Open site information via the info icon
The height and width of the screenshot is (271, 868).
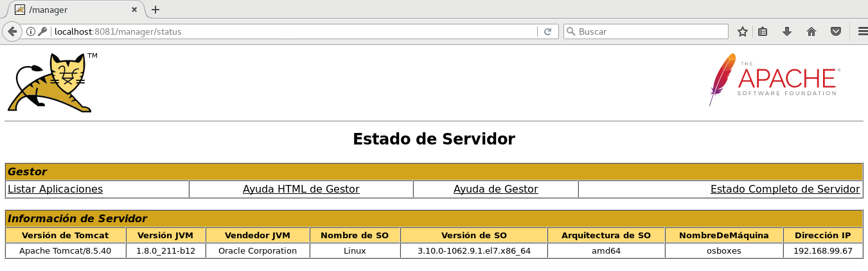pos(30,31)
